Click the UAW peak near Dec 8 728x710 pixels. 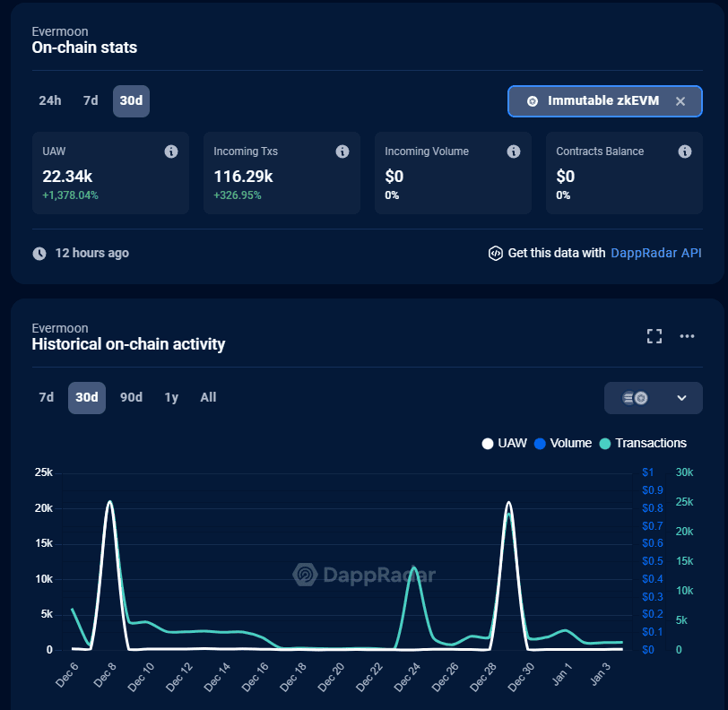(110, 502)
